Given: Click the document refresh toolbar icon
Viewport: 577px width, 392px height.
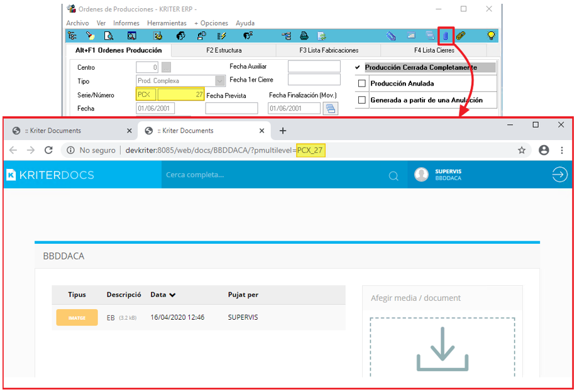Looking at the screenshot, I should click(x=322, y=36).
